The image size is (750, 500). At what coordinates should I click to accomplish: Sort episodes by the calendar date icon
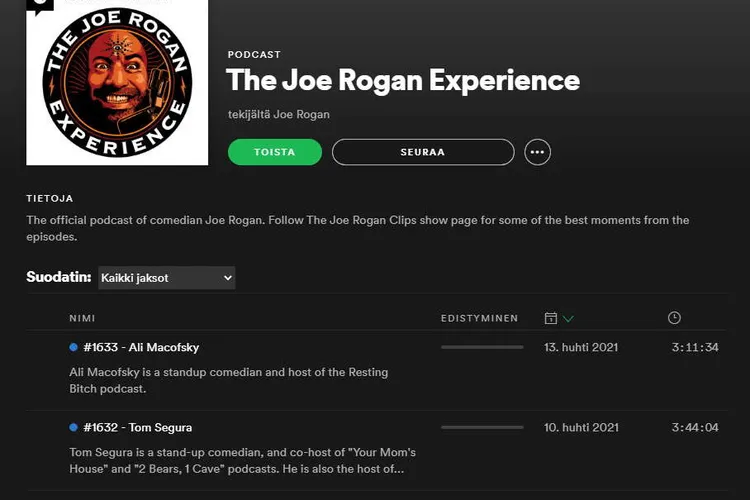tap(551, 318)
